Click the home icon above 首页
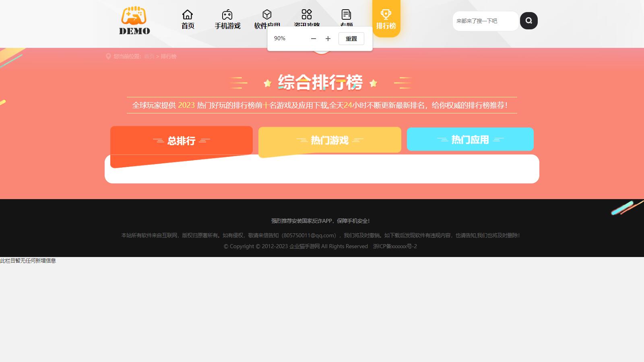This screenshot has width=644, height=362. click(188, 14)
